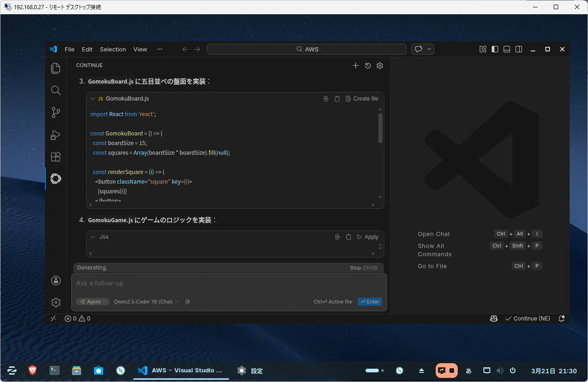Open the Source Control view
The image size is (588, 382).
(56, 112)
